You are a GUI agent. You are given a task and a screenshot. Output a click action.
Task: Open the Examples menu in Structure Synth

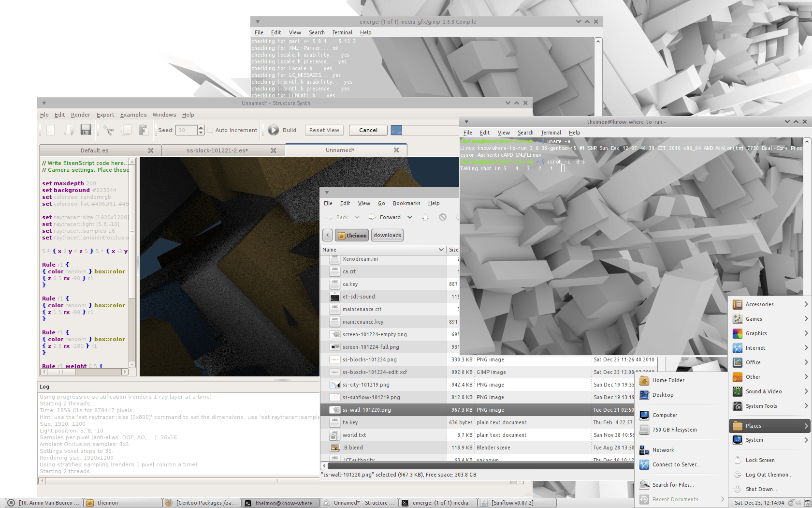point(133,115)
